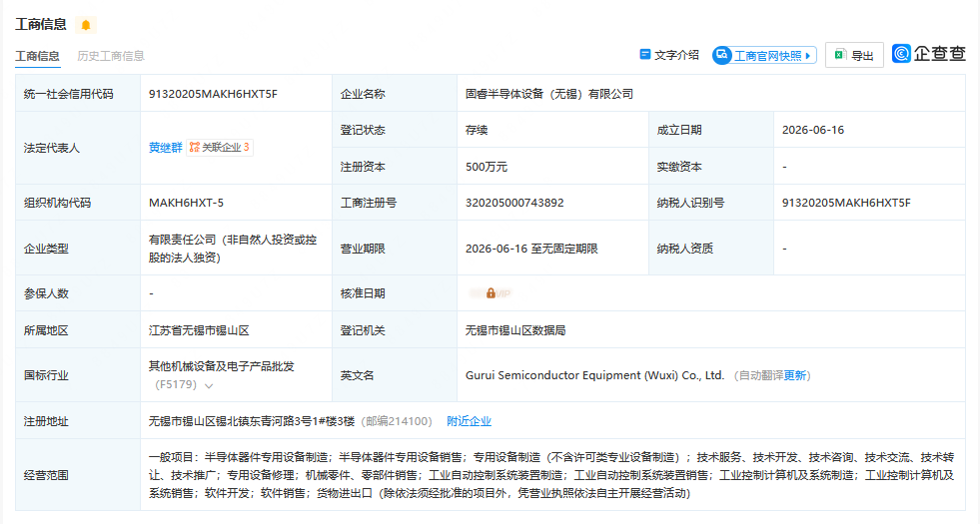Click the 核准日期 label cell
The height and width of the screenshot is (524, 980).
pyautogui.click(x=395, y=293)
